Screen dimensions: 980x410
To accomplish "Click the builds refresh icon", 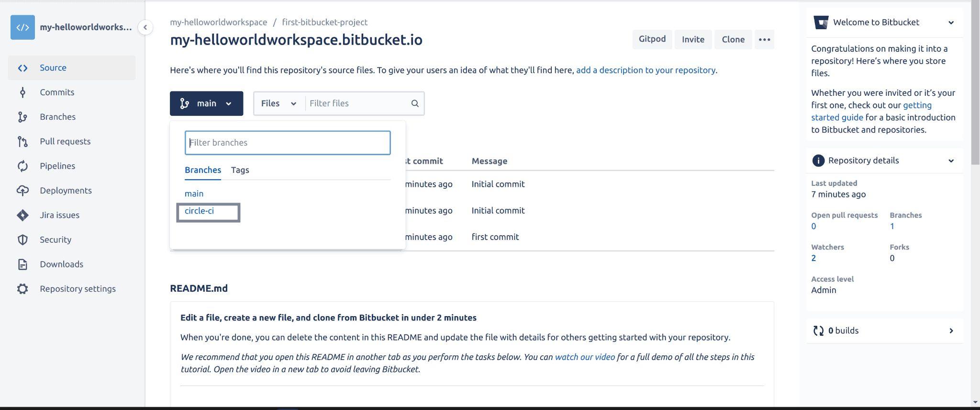I will (818, 330).
